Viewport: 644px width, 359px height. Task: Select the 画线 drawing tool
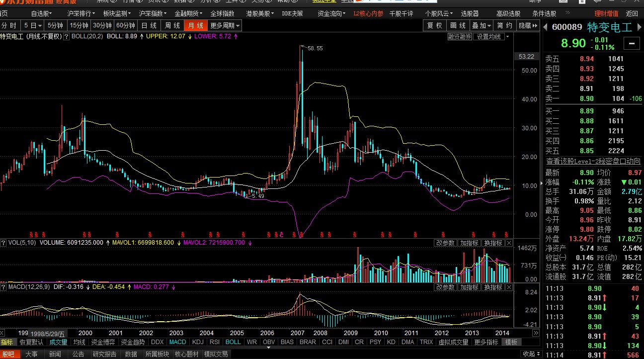pos(458,25)
